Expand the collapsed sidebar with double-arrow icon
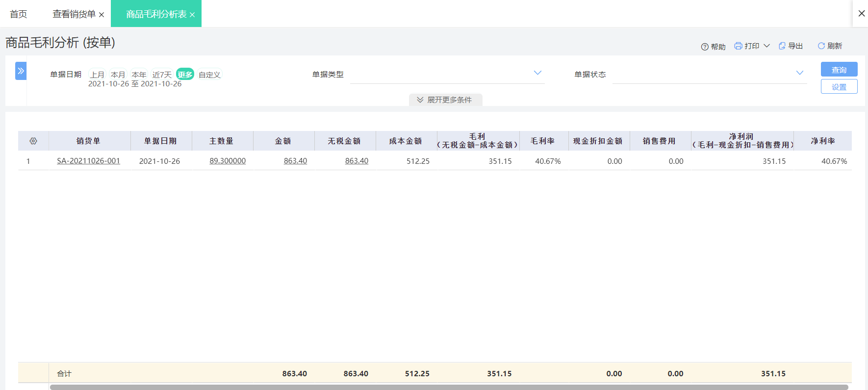 [x=21, y=71]
